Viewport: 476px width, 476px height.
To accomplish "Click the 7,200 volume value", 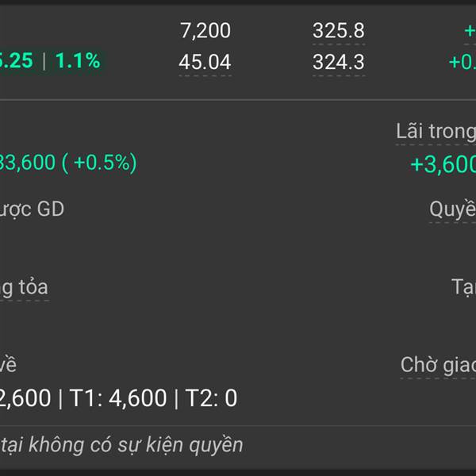I will click(x=205, y=31).
